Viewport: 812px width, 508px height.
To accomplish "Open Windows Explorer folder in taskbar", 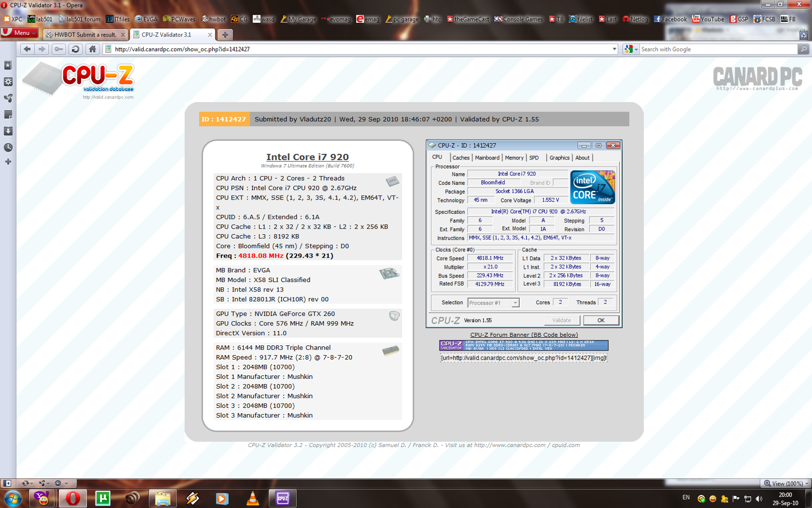I will click(x=162, y=498).
